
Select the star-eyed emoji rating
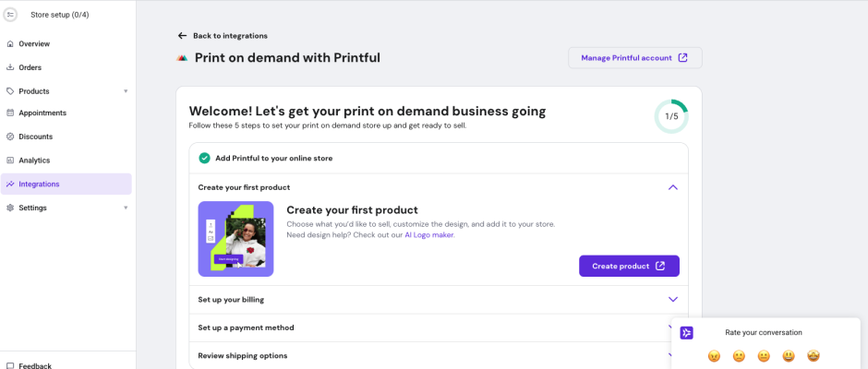pyautogui.click(x=814, y=356)
